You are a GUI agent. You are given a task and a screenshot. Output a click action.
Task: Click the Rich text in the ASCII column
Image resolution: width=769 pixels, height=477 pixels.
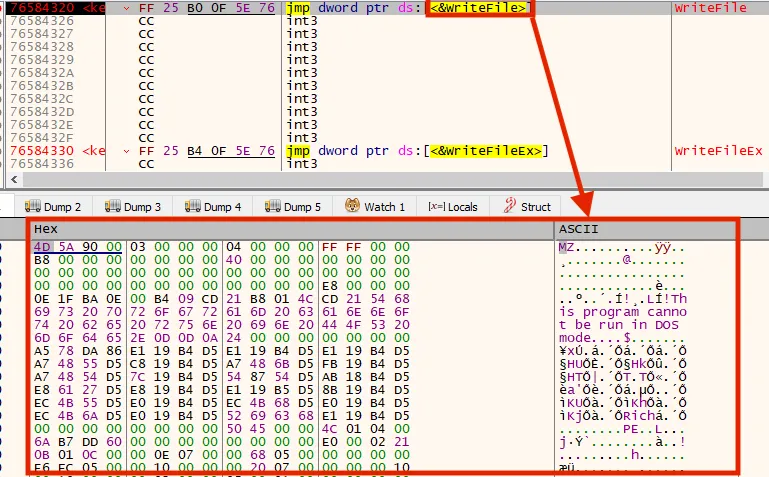[x=639, y=416]
